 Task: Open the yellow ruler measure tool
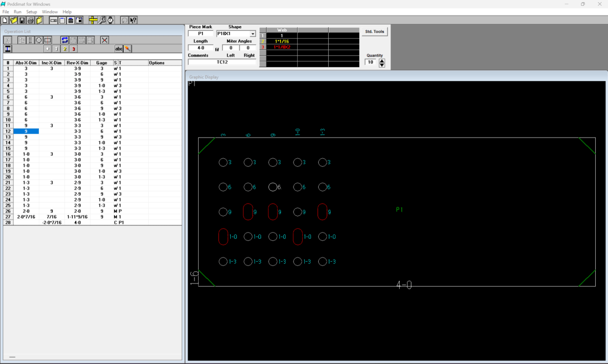(93, 20)
